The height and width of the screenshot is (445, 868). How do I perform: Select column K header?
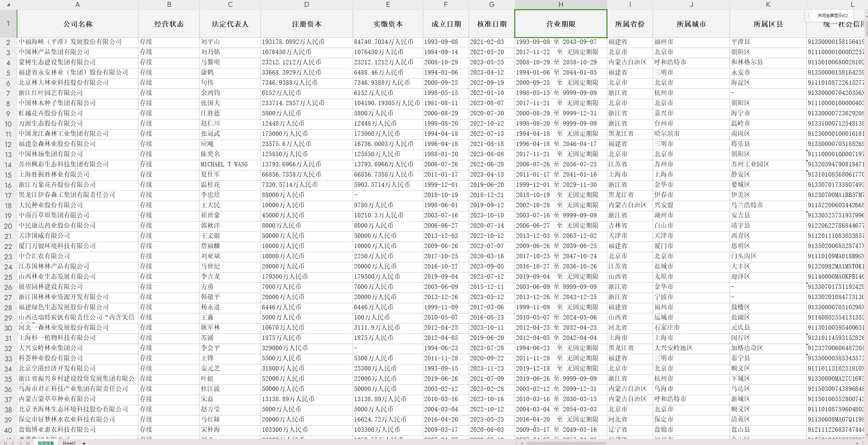point(768,5)
